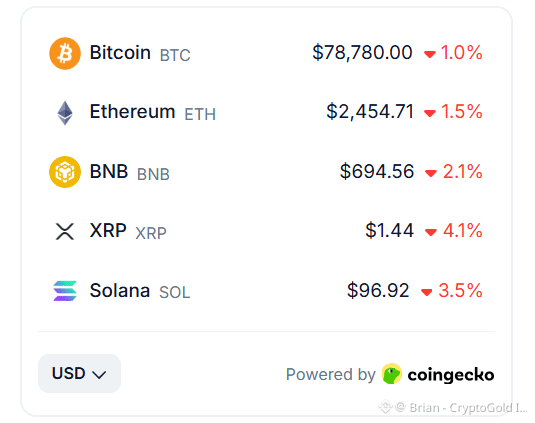Open the Bitcoin coin name link
This screenshot has width=535, height=423.
pos(120,53)
